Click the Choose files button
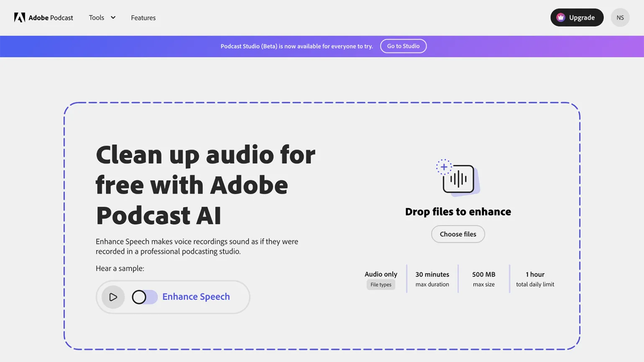The image size is (644, 362). pos(458,234)
